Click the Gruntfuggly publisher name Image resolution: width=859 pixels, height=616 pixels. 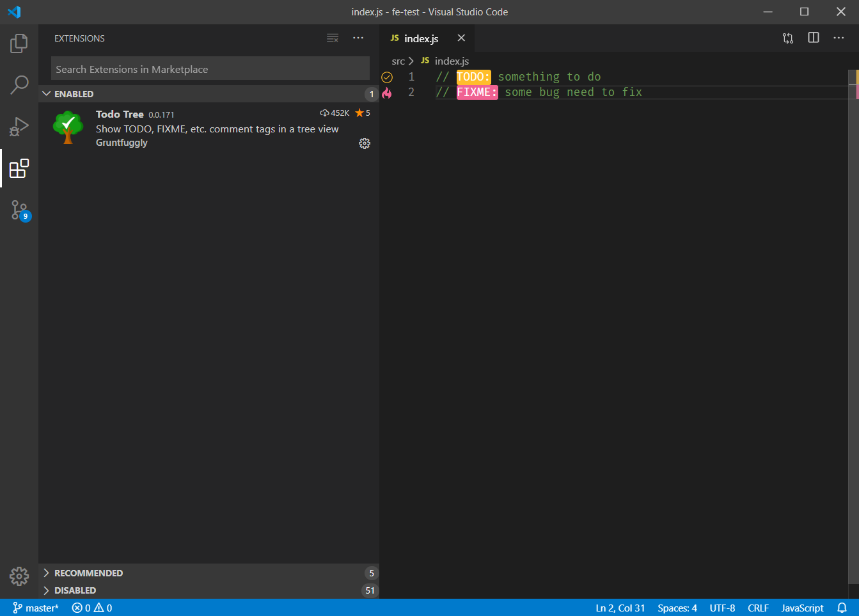tap(122, 143)
